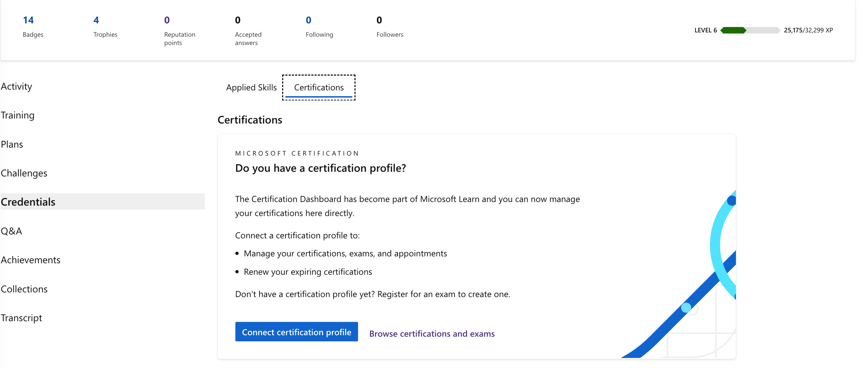Viewport: 868px width, 368px height.
Task: Click 'Do you have a certification profile?' heading
Action: (320, 168)
